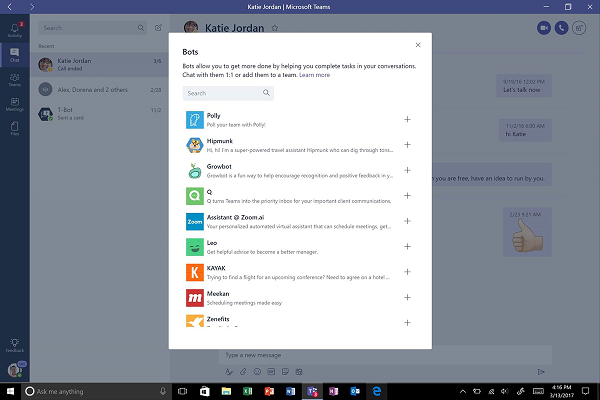Open Excel from the Windows taskbar

247,389
